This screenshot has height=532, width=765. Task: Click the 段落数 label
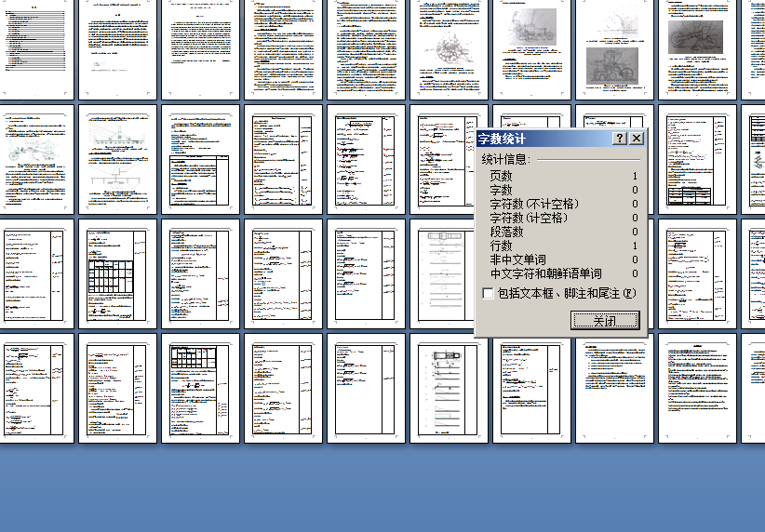pos(507,232)
